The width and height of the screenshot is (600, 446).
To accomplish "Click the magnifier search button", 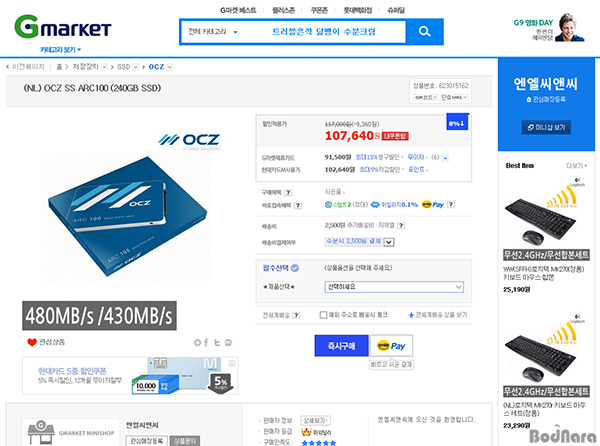I will click(424, 31).
